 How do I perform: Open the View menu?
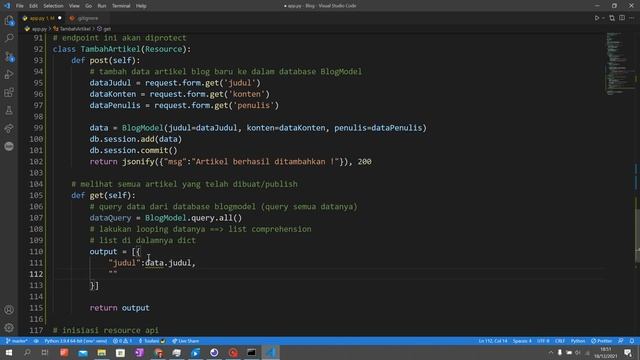[x=74, y=6]
